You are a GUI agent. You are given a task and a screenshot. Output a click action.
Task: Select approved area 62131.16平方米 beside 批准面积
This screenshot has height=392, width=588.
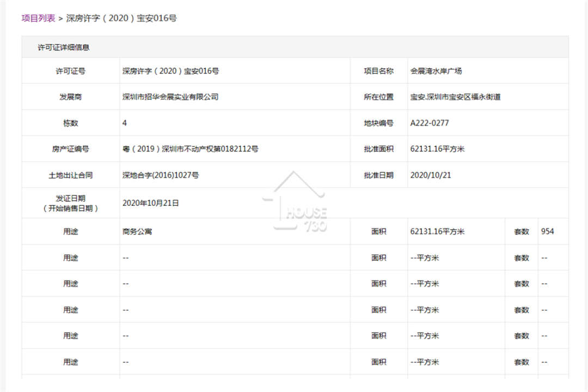point(437,149)
